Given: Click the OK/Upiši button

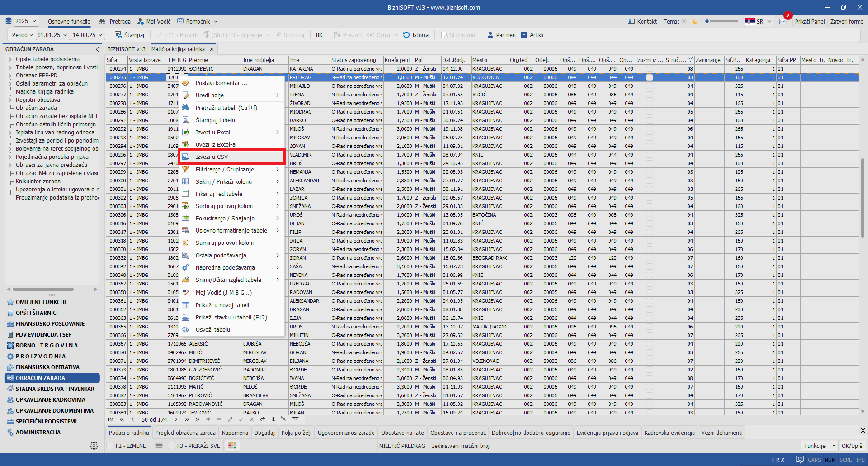Looking at the screenshot, I should point(852,446).
